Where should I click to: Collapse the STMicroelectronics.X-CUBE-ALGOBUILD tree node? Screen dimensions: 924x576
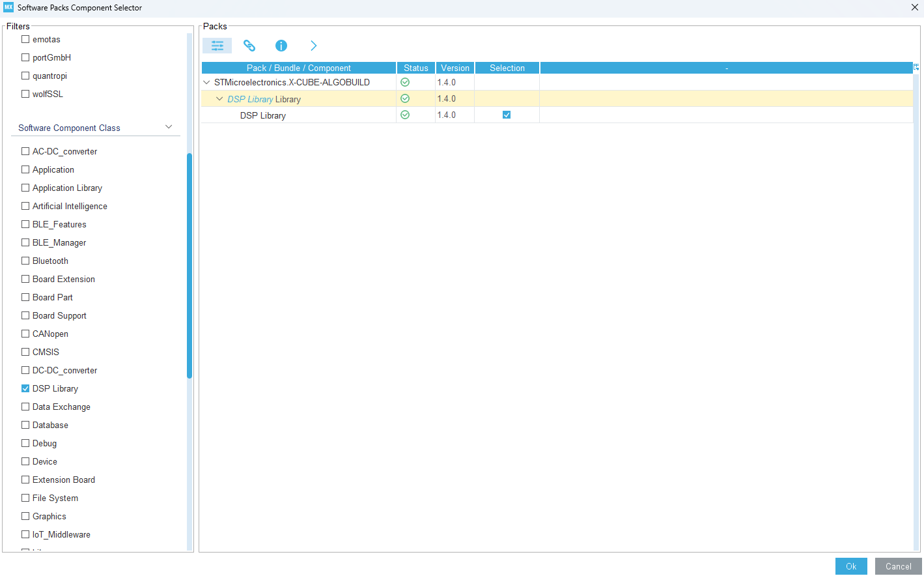206,82
